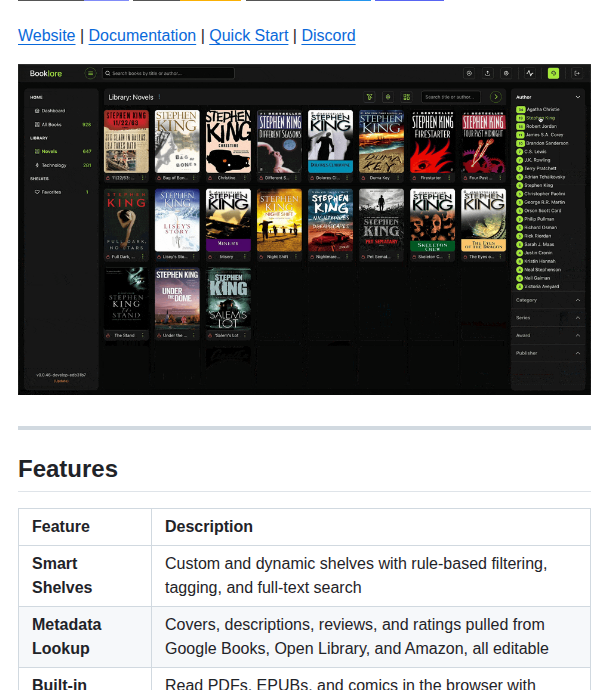Expand the Category filter section
This screenshot has height=690, width=591.
tap(548, 300)
